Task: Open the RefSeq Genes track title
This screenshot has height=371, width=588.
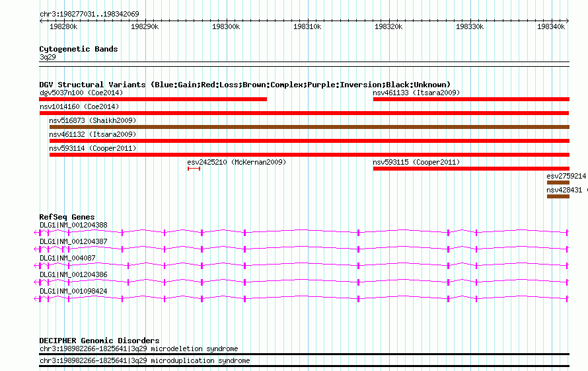Action: pos(67,217)
